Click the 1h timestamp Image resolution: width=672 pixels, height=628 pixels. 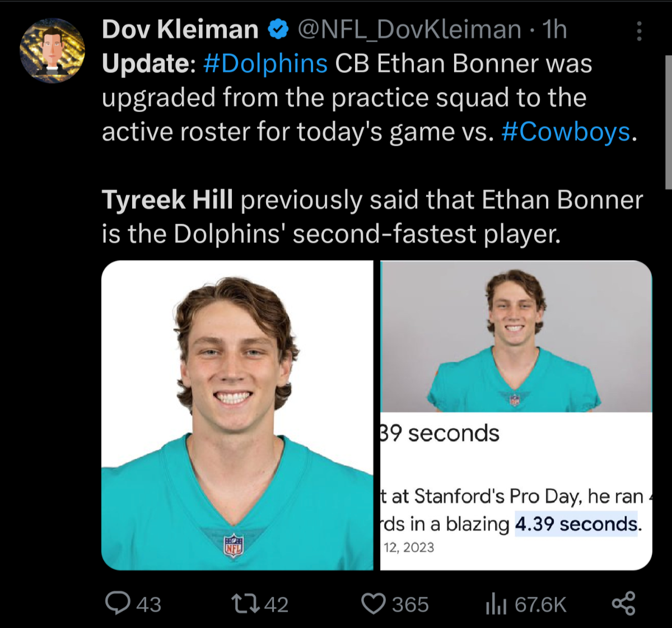coord(554,30)
